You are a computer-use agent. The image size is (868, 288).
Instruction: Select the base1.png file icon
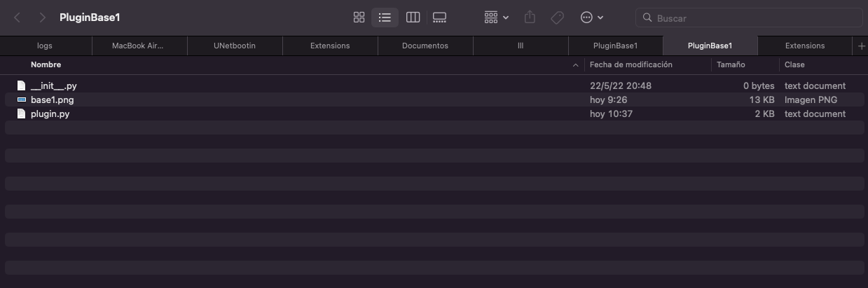[22, 100]
